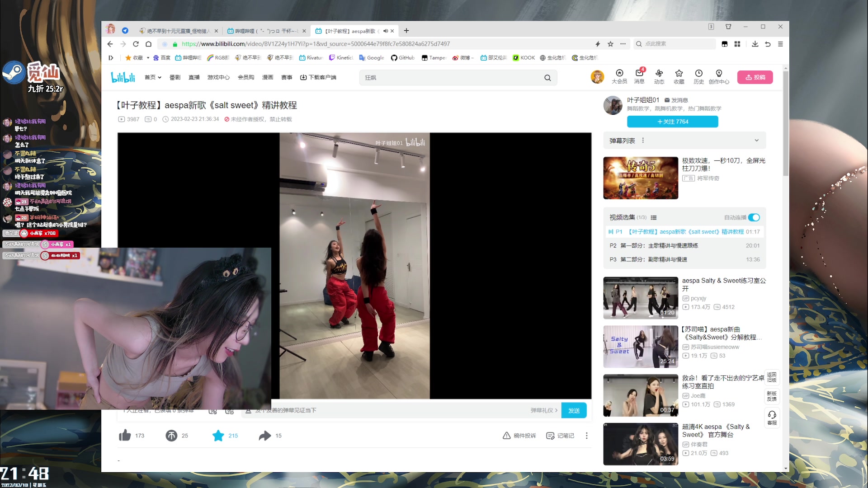
Task: Open the 漫画 nav menu item
Action: [x=268, y=77]
